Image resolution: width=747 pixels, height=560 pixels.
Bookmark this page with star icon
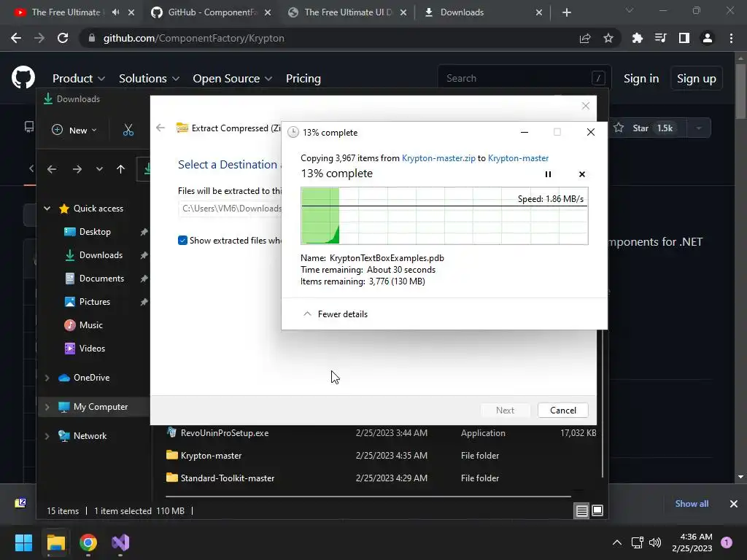pos(608,38)
